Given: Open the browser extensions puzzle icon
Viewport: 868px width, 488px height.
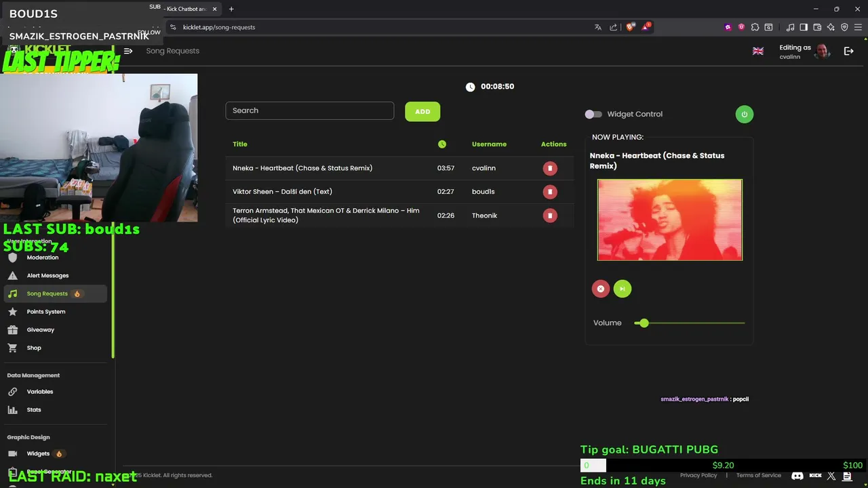Looking at the screenshot, I should click(x=755, y=27).
